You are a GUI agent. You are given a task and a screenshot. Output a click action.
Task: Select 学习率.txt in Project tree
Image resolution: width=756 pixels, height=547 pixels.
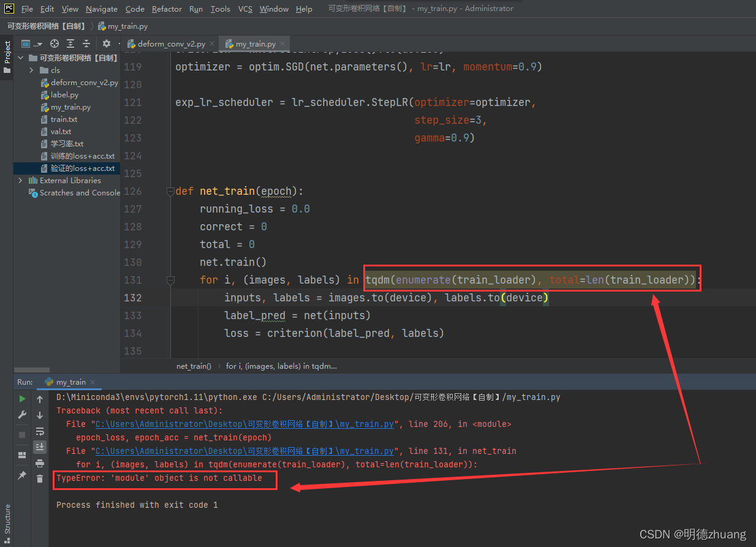[62, 144]
